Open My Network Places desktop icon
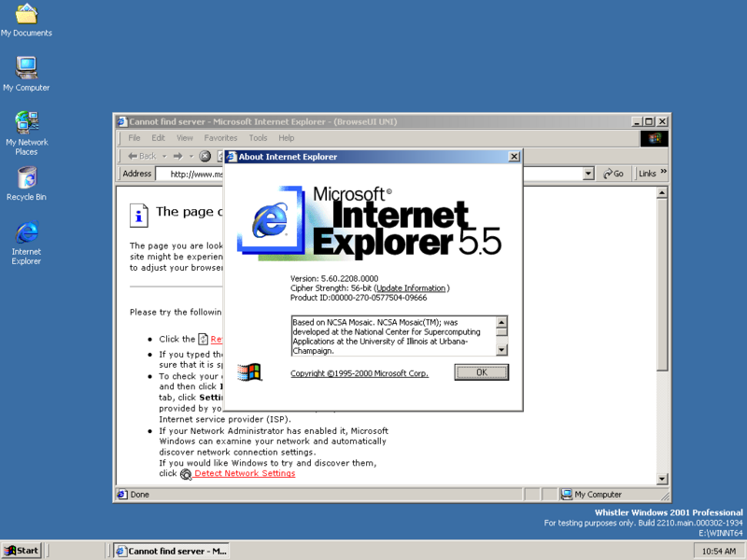Viewport: 747px width, 560px height. (x=26, y=133)
